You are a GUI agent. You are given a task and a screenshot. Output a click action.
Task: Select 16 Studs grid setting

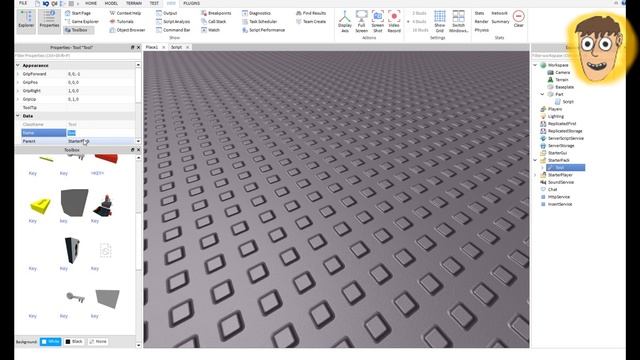420,30
